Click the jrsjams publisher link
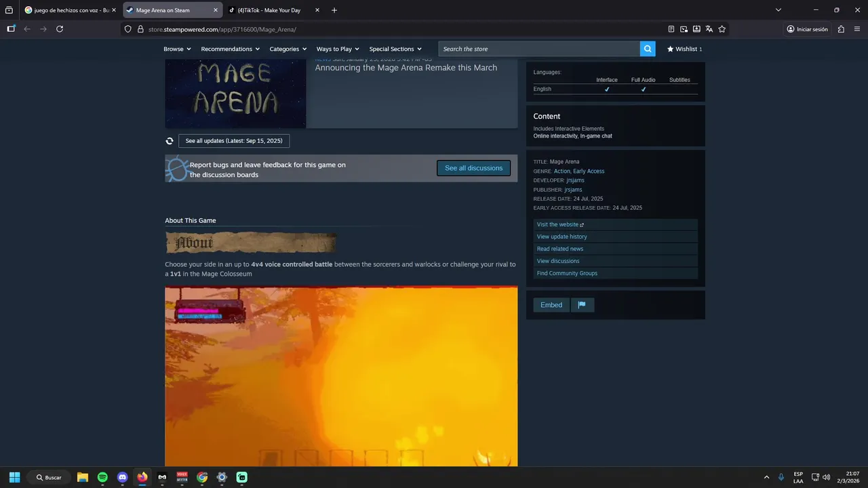 [x=573, y=190]
